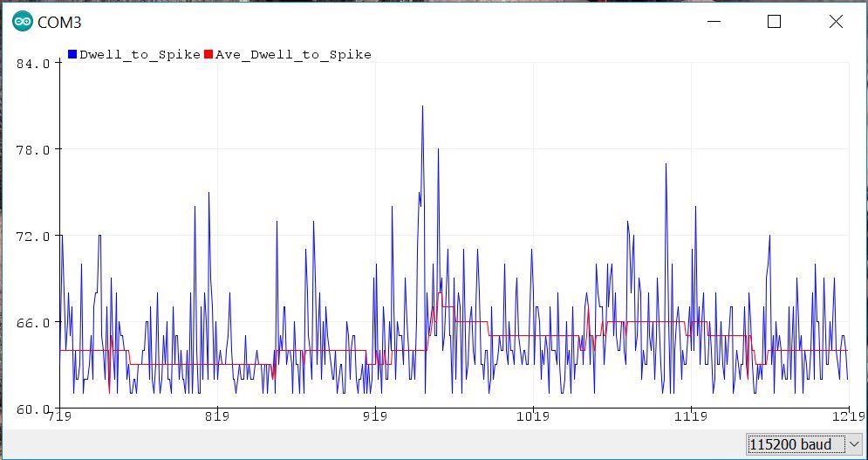Select the Ave_Dwell_to_Spike legend label
868x460 pixels.
[292, 54]
